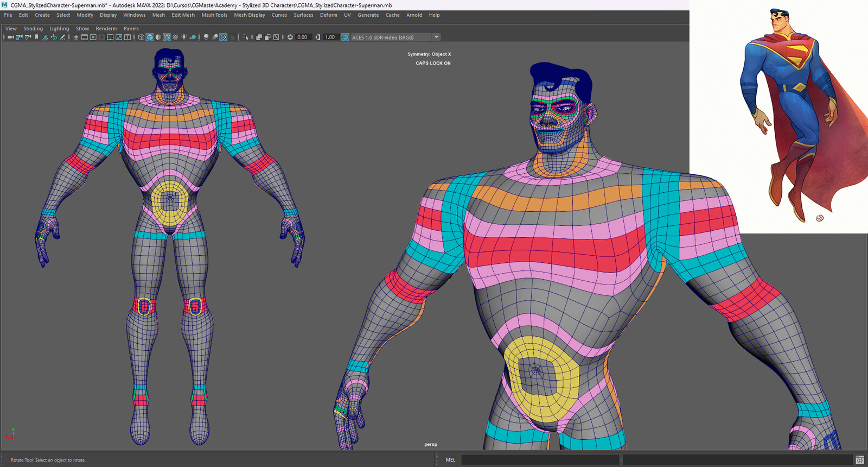Click the camera Bookmarks icon
This screenshot has height=467, width=868.
click(x=36, y=37)
